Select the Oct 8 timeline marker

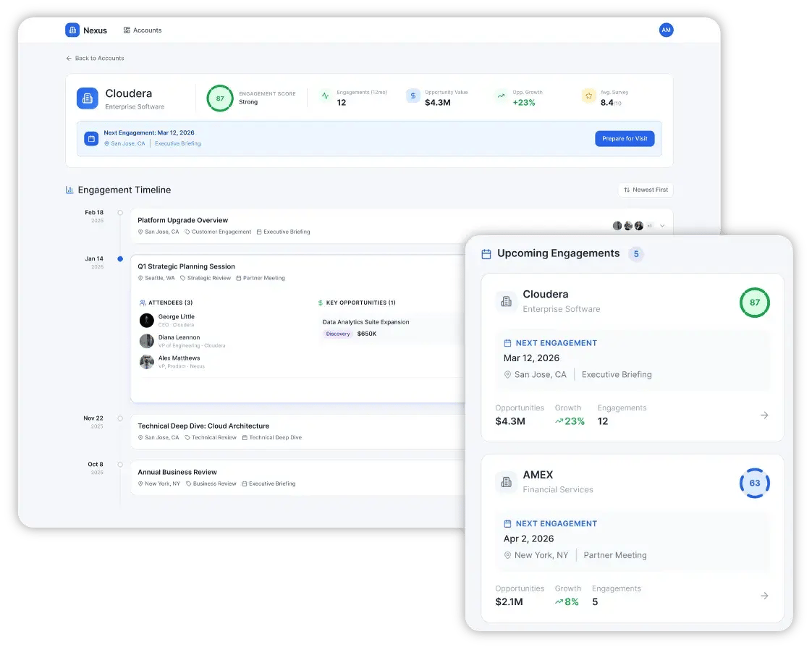coord(120,464)
